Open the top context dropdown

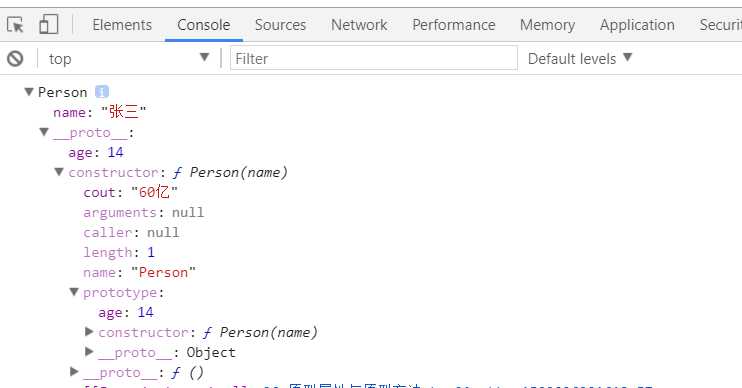point(129,59)
